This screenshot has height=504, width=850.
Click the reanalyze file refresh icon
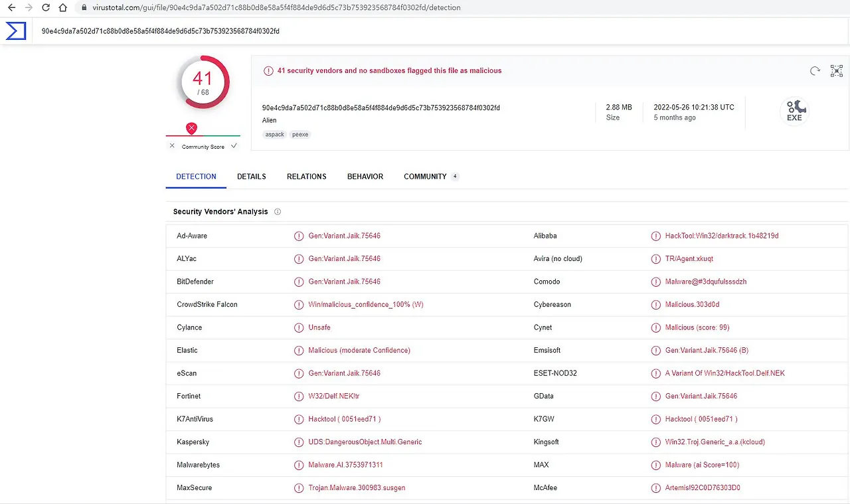[x=815, y=71]
